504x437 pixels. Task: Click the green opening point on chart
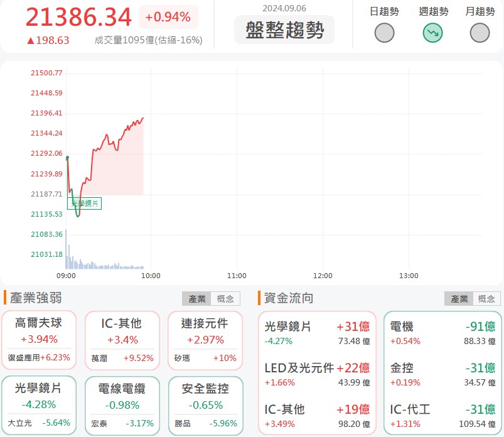67,158
